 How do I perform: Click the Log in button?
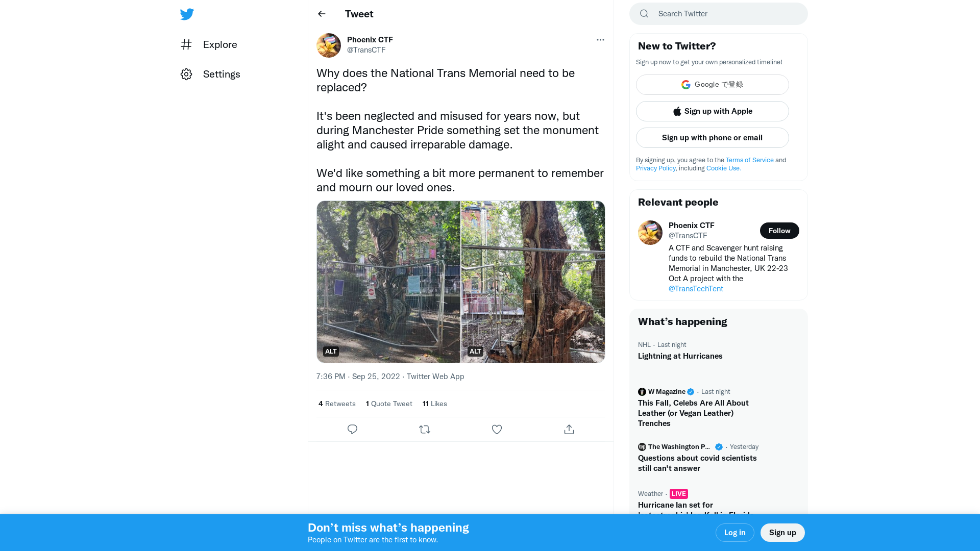tap(734, 533)
